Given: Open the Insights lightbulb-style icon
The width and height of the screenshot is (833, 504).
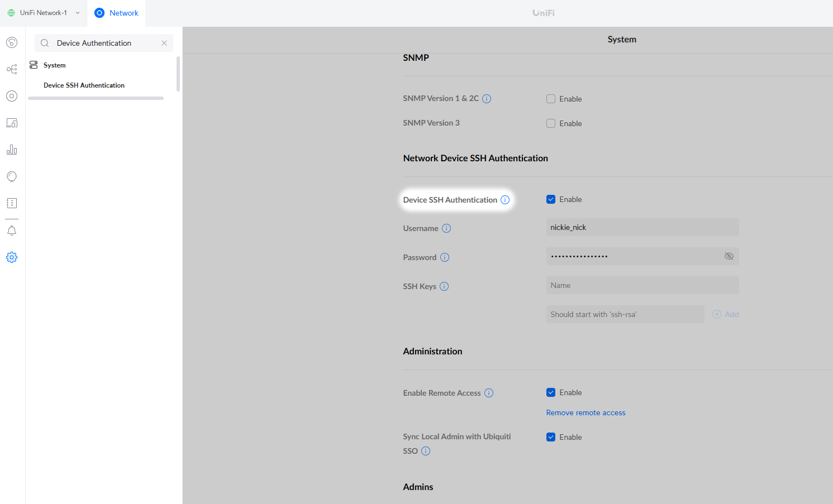Looking at the screenshot, I should click(x=12, y=176).
